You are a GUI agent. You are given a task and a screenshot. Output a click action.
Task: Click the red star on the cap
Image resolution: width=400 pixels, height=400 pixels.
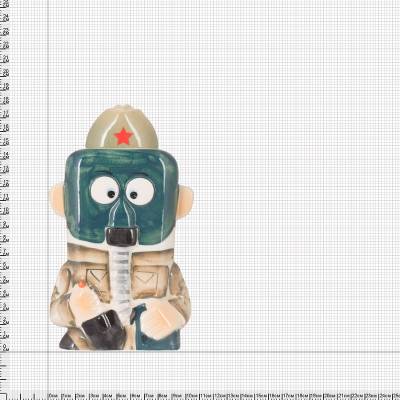click(123, 136)
